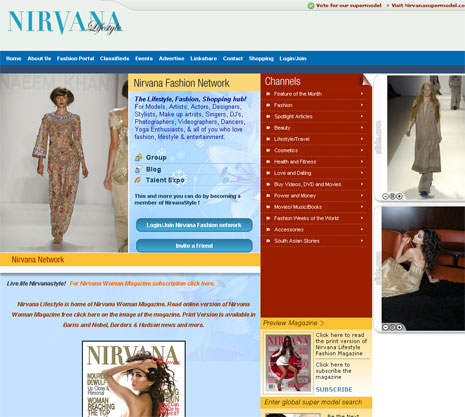Click the Invite a Friend button
The width and height of the screenshot is (465, 417).
194,246
